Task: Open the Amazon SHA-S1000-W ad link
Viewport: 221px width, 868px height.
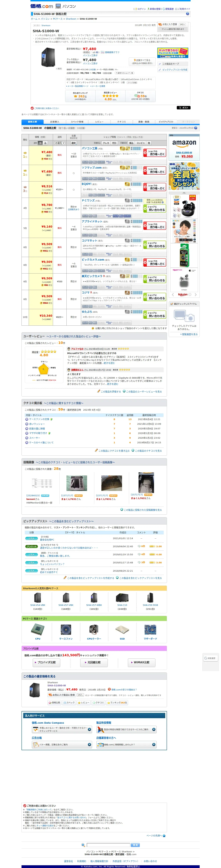Action: pyautogui.click(x=184, y=152)
